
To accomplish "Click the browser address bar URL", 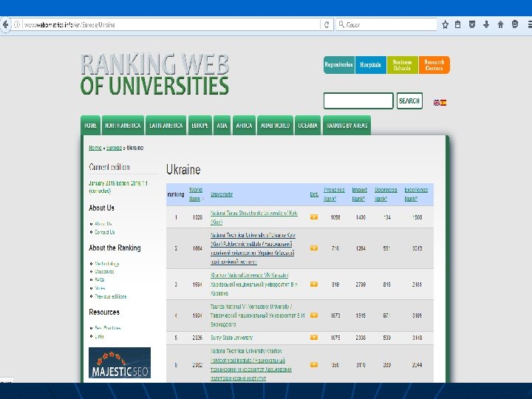I will [166, 25].
